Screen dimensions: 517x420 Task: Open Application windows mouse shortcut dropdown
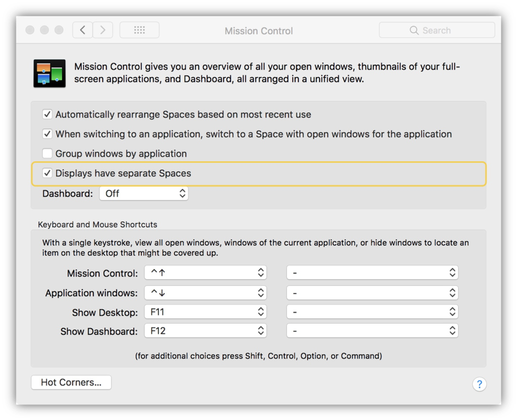click(372, 293)
